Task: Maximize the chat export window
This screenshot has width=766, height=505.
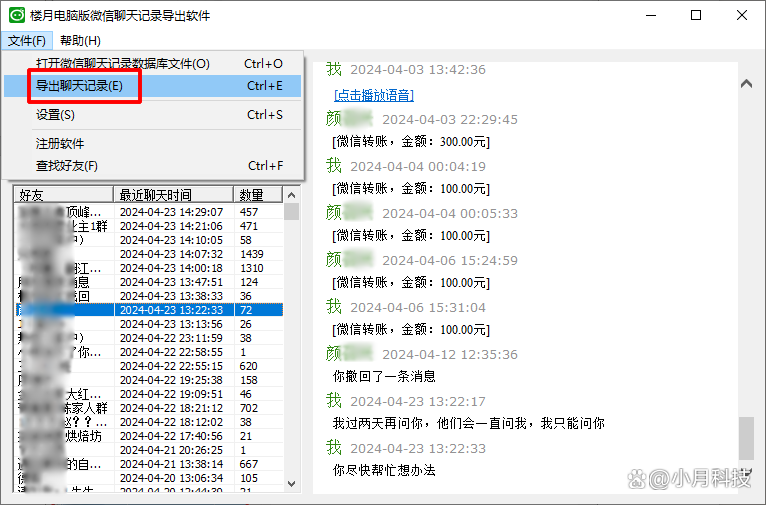Action: [696, 15]
